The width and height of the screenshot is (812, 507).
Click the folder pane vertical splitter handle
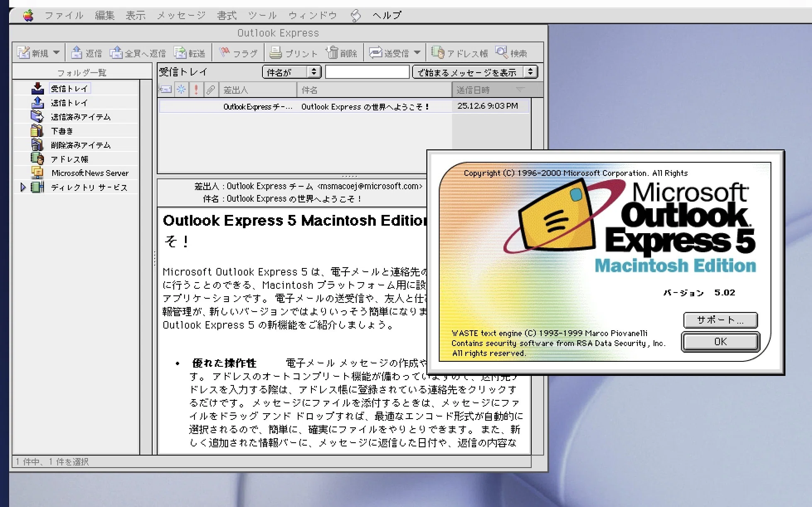coord(155,258)
